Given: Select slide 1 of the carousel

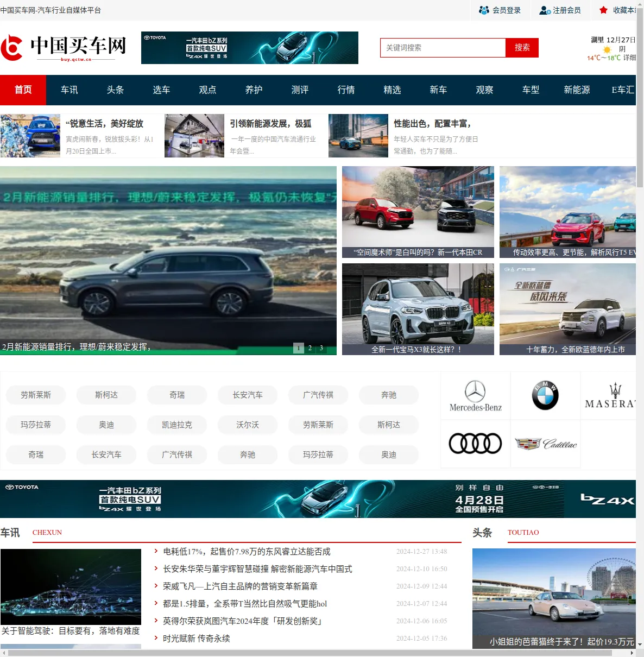Looking at the screenshot, I should 299,348.
